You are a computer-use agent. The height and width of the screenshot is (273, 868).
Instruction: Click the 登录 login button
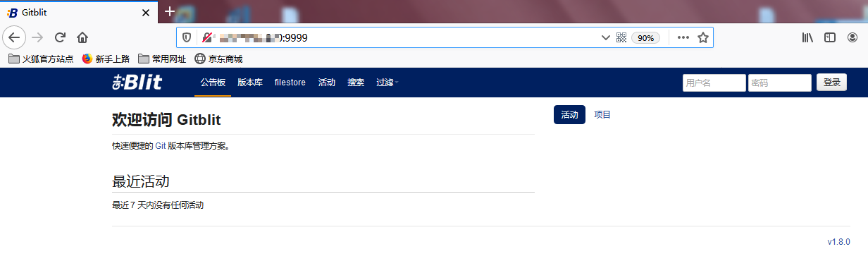[x=832, y=83]
